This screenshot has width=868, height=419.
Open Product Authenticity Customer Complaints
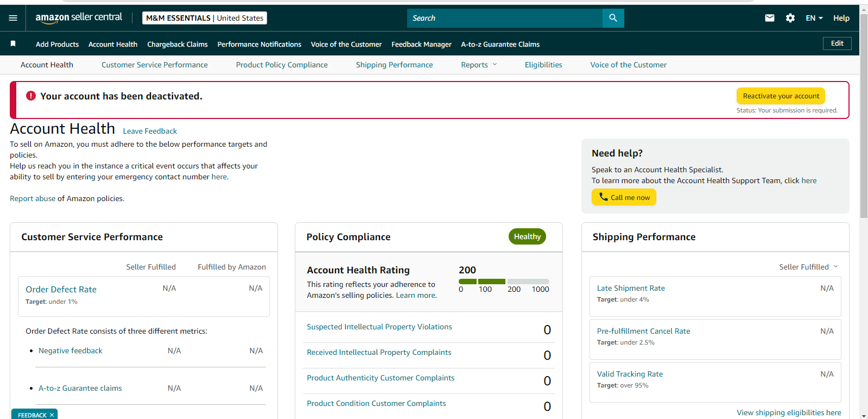pos(381,378)
